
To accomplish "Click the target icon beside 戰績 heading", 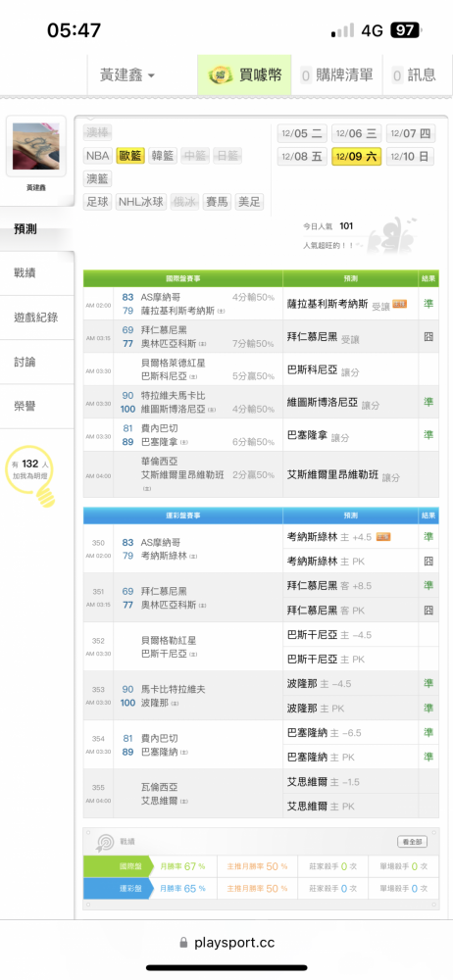I will (103, 843).
